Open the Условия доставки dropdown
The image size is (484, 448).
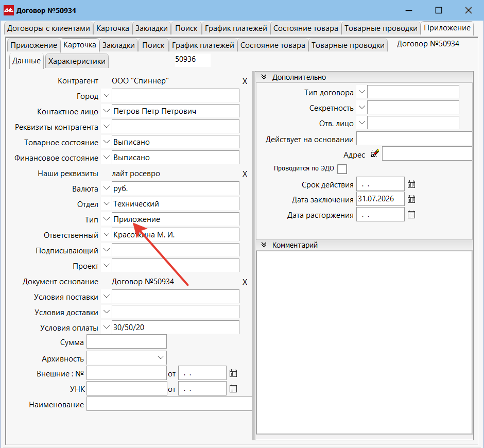106,312
